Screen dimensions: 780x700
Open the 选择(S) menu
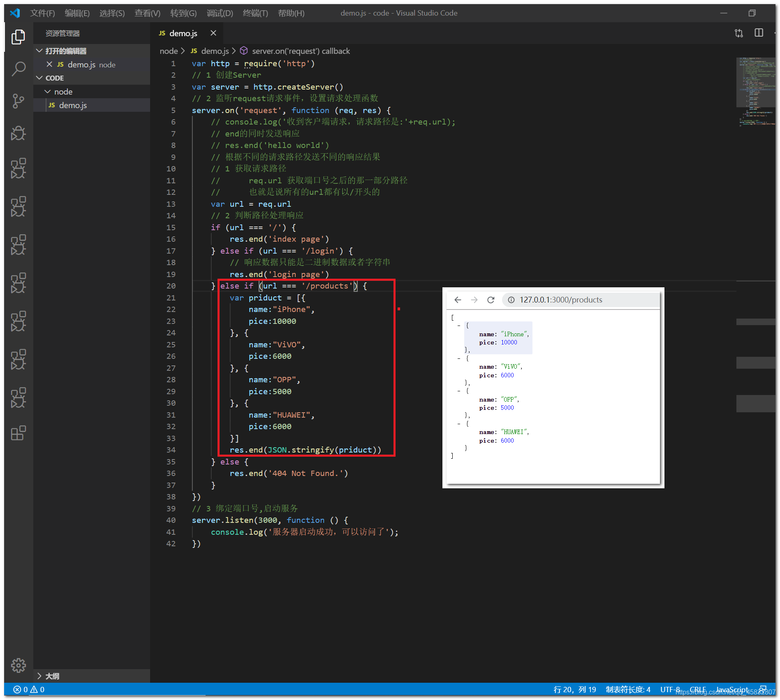112,13
